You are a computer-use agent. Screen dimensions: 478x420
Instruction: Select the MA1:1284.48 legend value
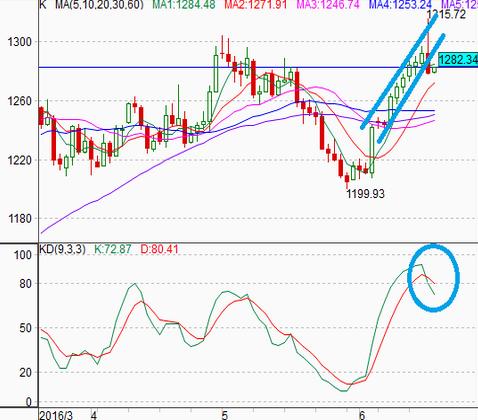click(x=184, y=4)
